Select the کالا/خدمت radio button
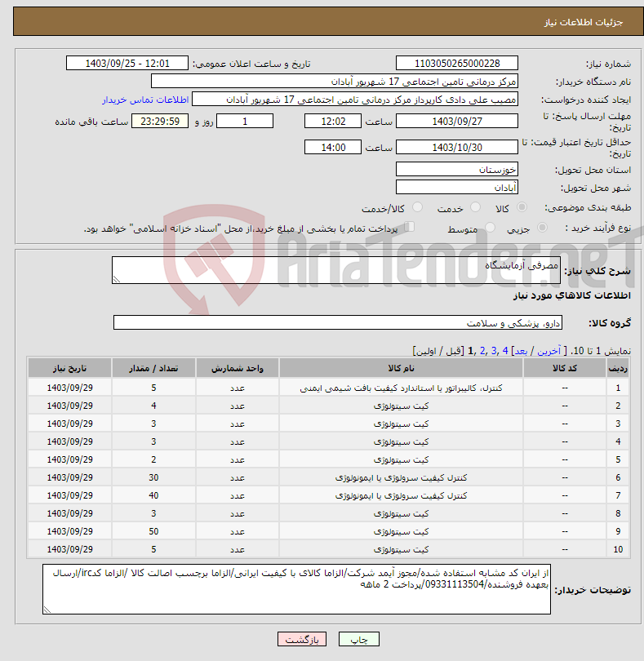Image resolution: width=644 pixels, height=661 pixels. [417, 207]
